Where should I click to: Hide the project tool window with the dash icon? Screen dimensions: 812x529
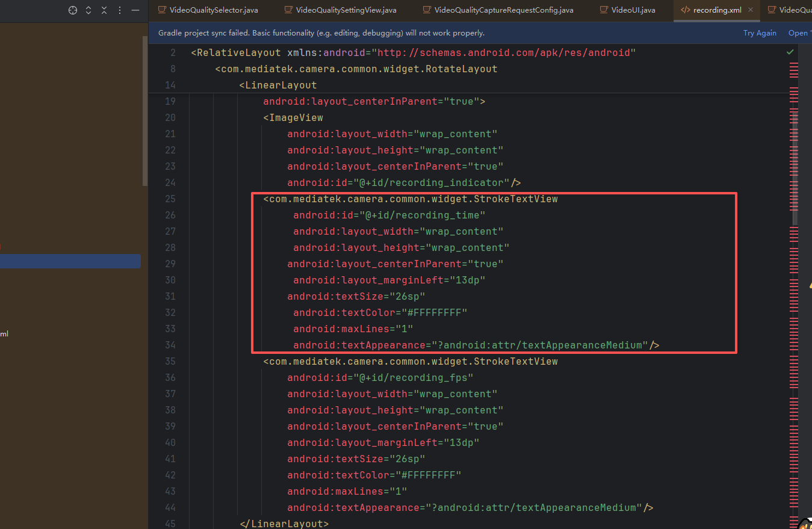(x=135, y=10)
